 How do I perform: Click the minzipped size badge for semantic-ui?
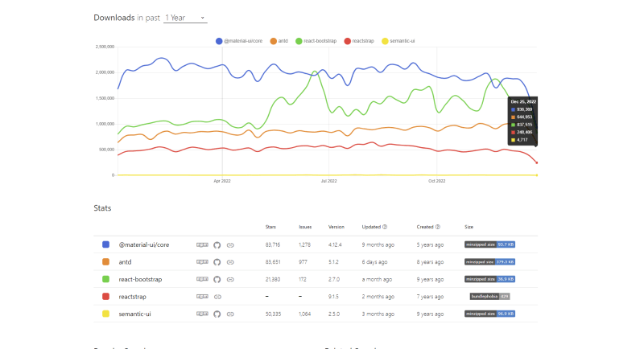click(489, 314)
